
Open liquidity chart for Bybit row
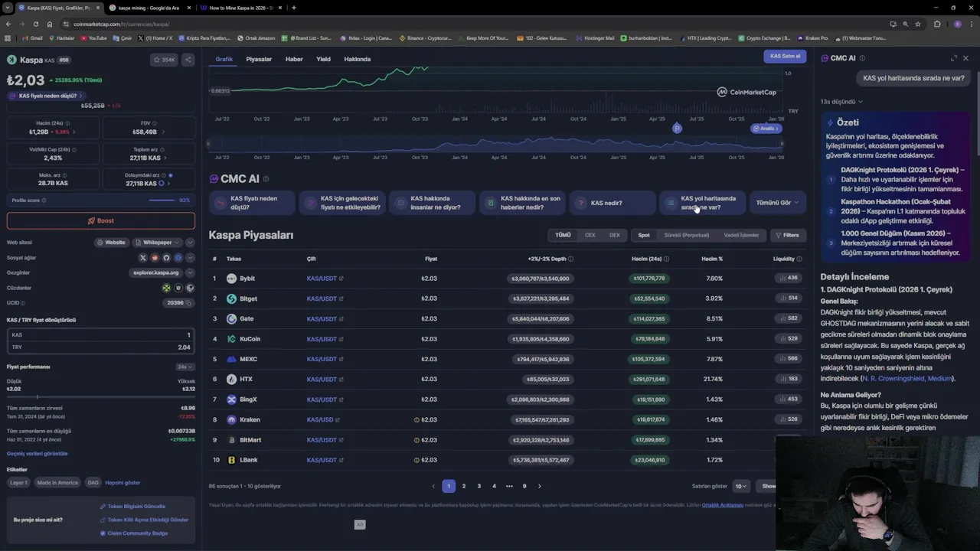tap(788, 279)
